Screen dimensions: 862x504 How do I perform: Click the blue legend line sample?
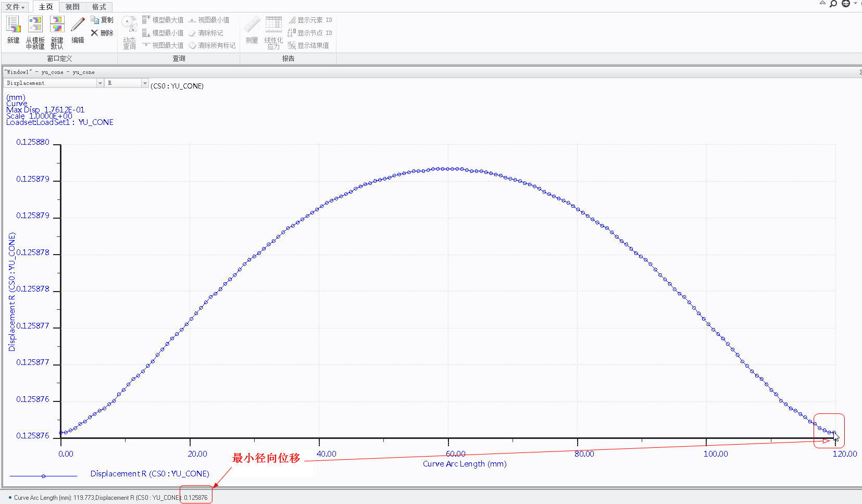coord(43,476)
